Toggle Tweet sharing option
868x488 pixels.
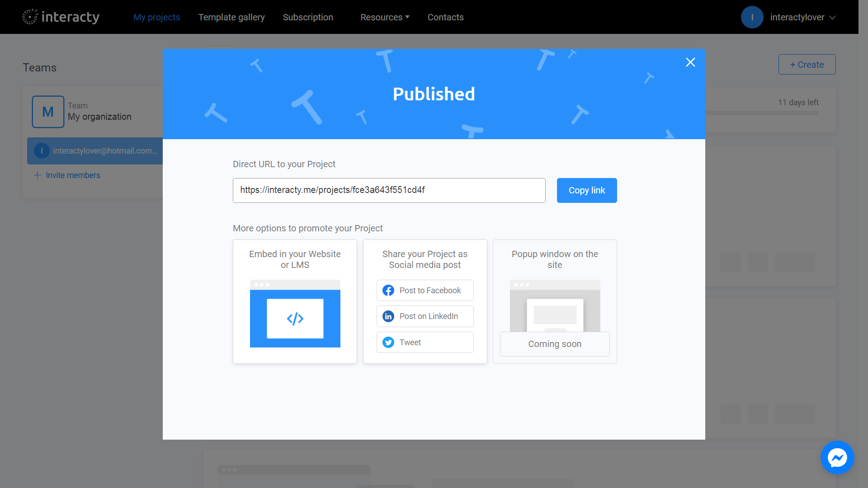pos(425,342)
